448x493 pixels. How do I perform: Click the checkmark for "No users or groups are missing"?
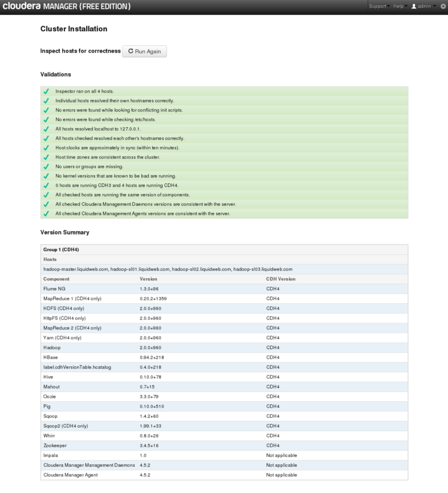point(46,166)
